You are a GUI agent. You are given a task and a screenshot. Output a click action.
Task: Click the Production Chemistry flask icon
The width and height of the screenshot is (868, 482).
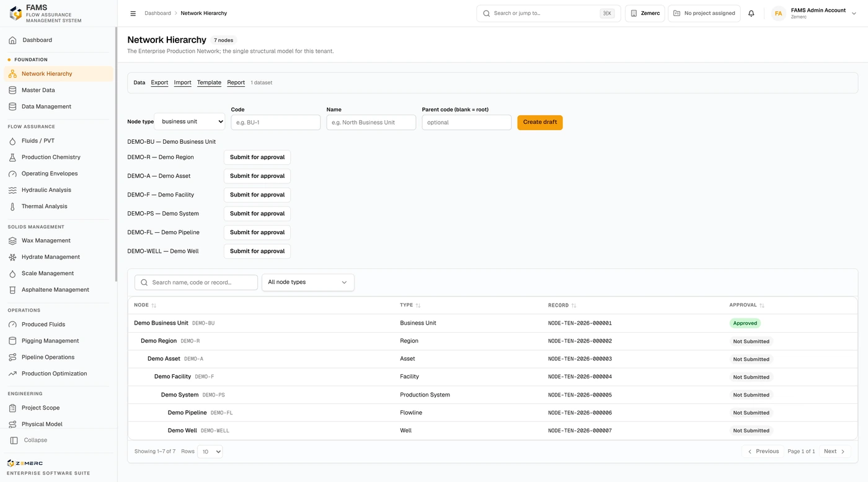12,157
